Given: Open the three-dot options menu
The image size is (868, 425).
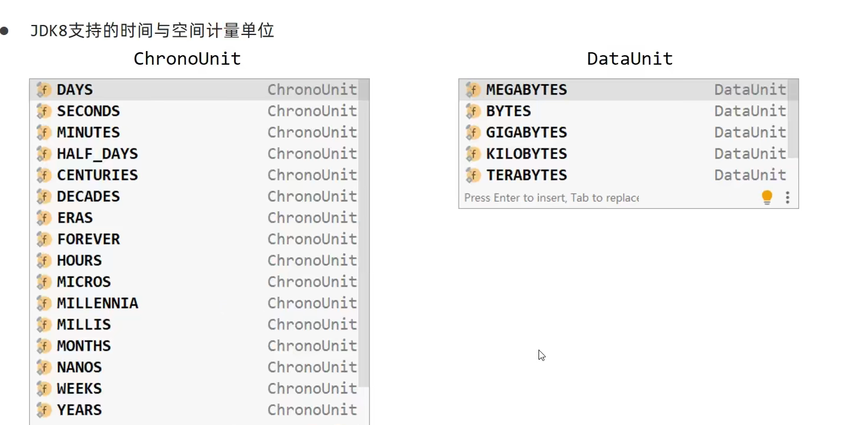Looking at the screenshot, I should 787,197.
